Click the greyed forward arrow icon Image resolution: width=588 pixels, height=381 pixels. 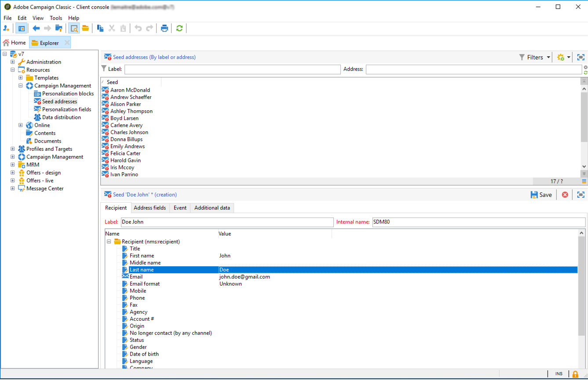point(47,29)
